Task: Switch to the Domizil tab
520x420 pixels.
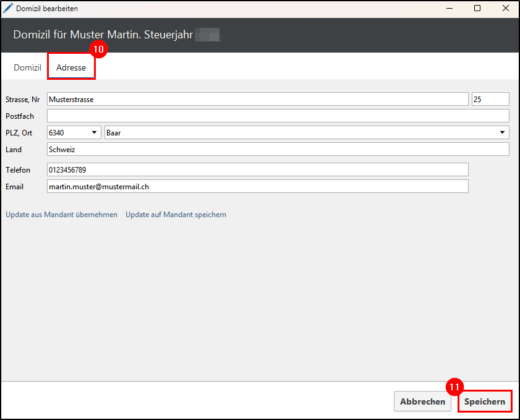Action: (27, 67)
